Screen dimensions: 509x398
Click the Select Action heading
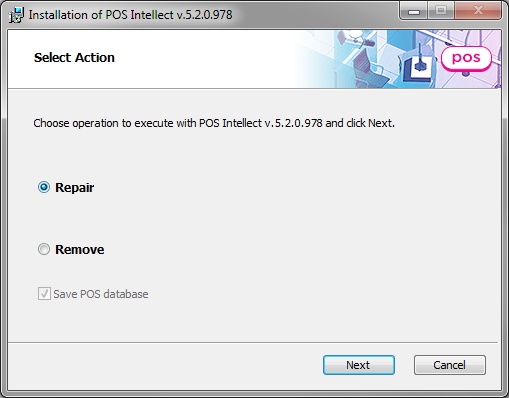coord(74,58)
